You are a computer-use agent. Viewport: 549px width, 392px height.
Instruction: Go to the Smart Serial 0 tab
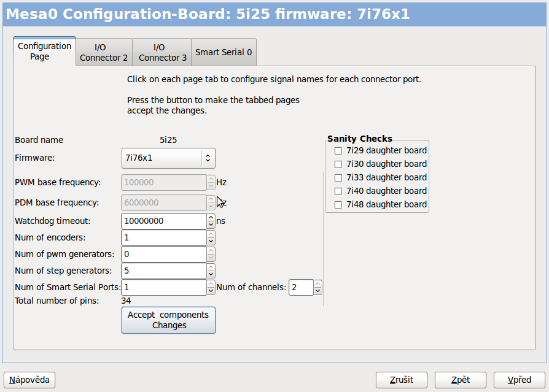[224, 52]
